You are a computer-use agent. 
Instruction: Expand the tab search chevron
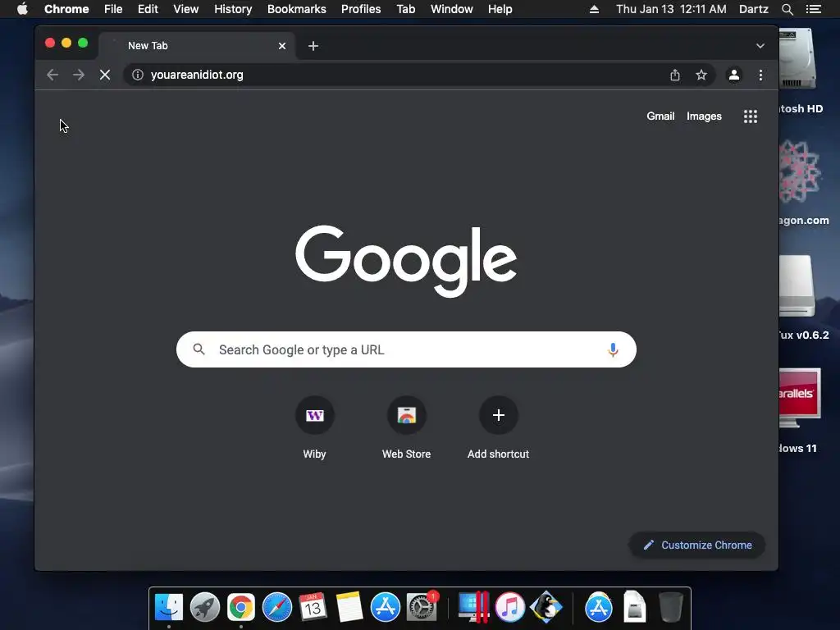(x=760, y=46)
